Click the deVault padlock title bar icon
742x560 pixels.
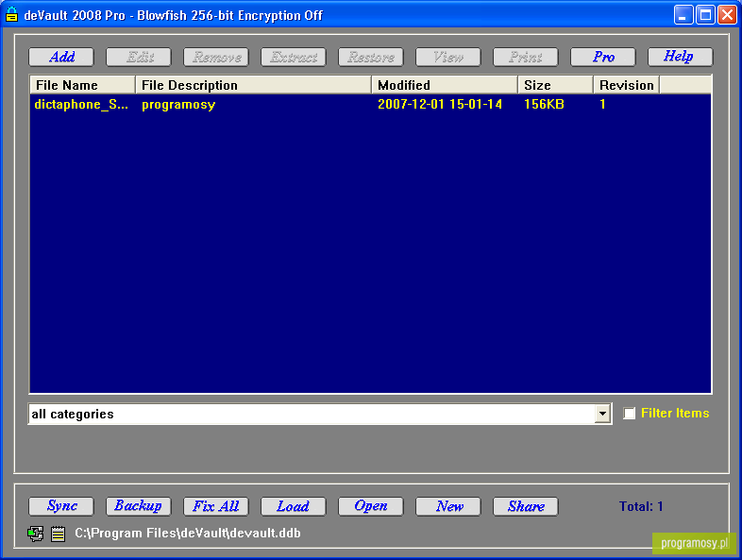point(12,15)
